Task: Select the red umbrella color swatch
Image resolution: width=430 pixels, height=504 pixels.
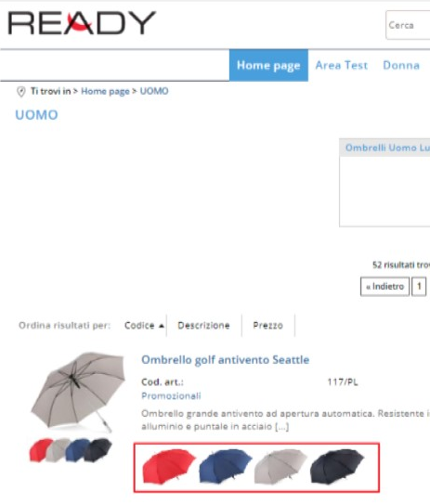Action: point(168,466)
